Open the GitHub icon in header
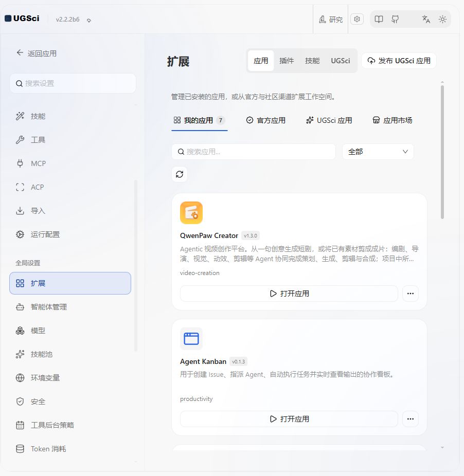 [x=395, y=20]
